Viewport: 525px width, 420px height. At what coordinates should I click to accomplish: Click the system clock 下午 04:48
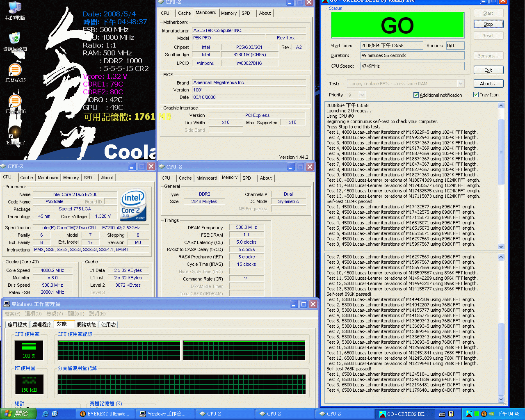[x=508, y=414]
